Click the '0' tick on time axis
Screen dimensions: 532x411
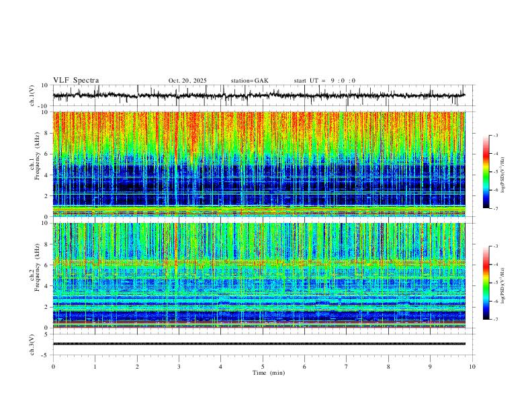click(53, 367)
